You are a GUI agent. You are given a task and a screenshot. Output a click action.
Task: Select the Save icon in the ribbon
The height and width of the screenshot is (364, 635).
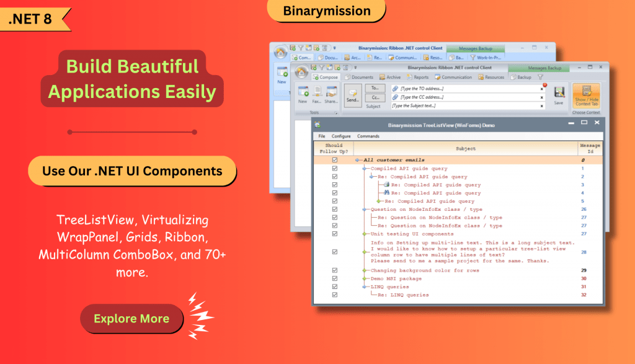[559, 92]
